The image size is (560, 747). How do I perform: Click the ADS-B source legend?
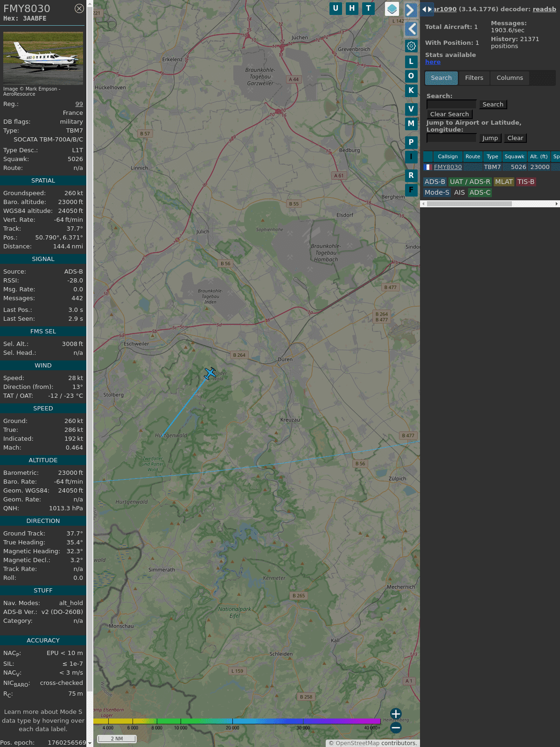[435, 182]
